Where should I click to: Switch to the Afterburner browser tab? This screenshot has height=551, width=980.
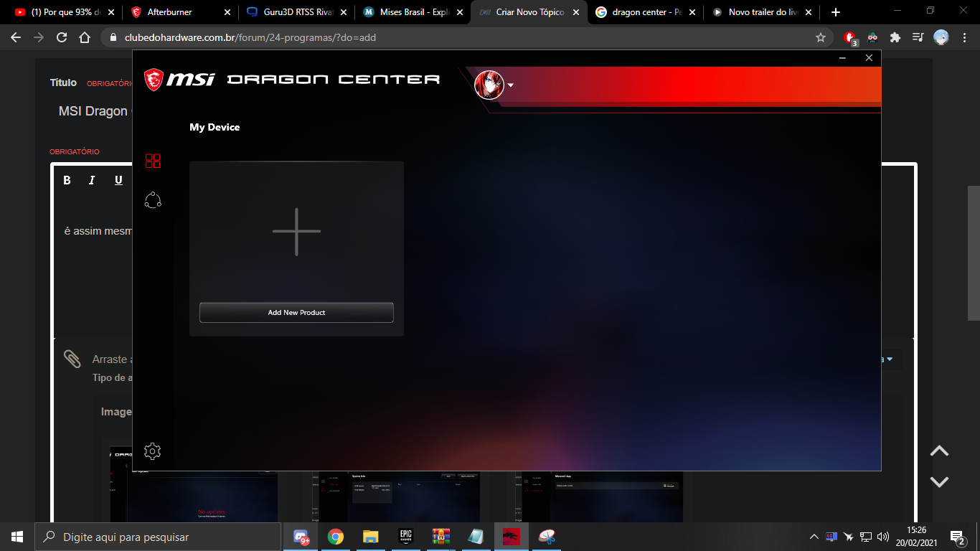(181, 12)
